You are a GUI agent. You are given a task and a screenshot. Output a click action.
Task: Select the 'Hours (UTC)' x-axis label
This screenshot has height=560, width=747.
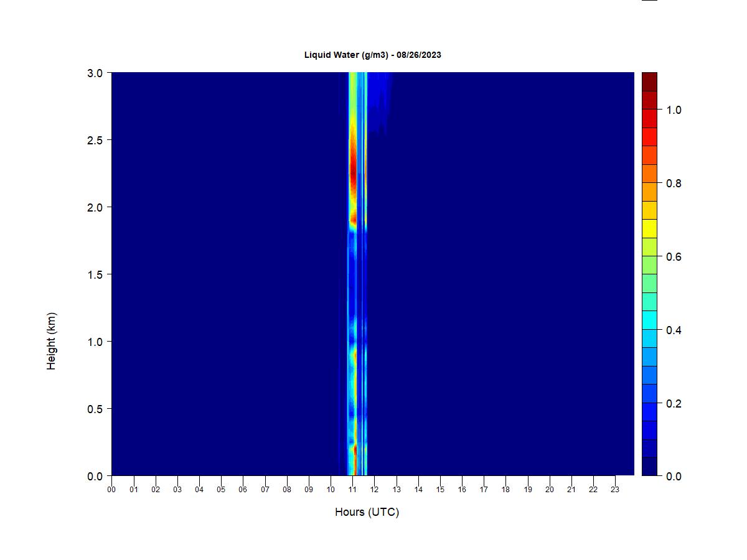367,512
